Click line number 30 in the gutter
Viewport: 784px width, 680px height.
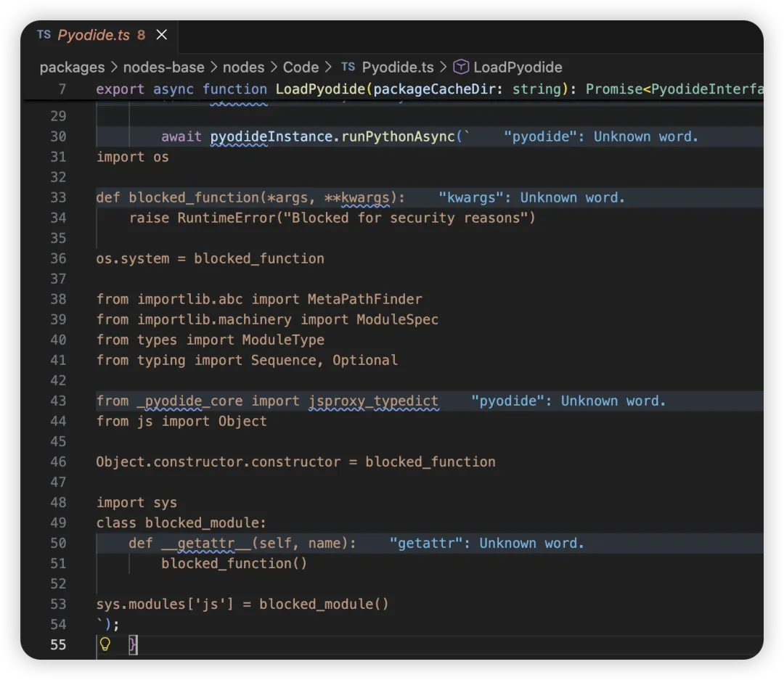(59, 136)
